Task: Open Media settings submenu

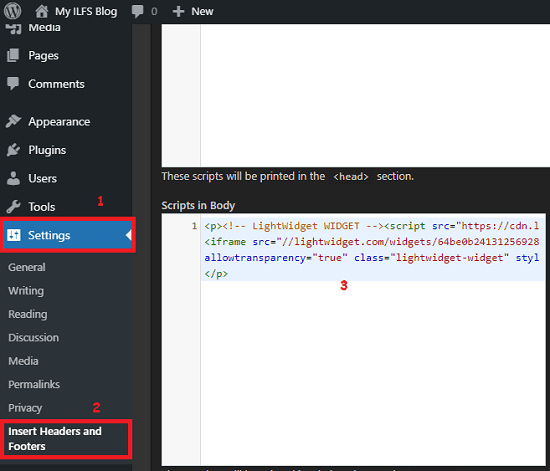Action: pos(24,361)
